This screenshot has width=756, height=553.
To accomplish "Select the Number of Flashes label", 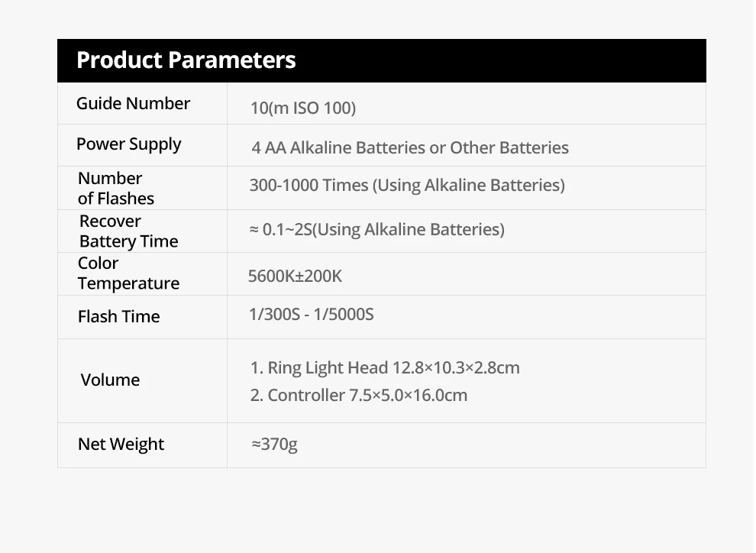I will pyautogui.click(x=116, y=188).
